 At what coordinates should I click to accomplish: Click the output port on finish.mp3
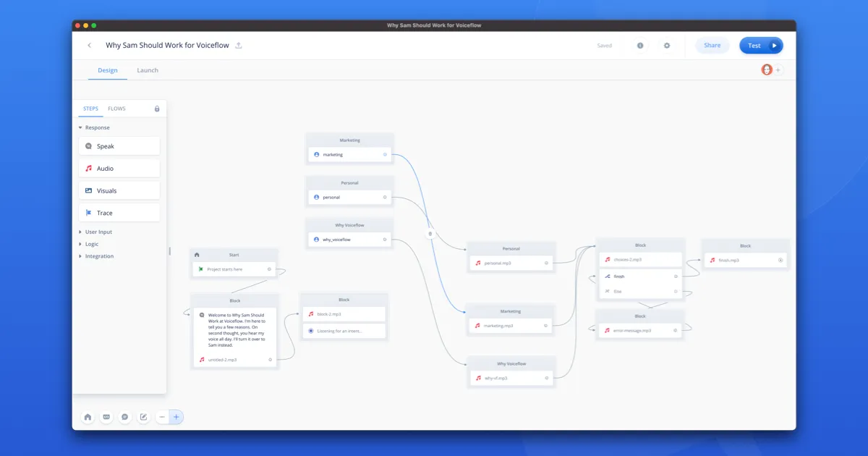pyautogui.click(x=780, y=260)
